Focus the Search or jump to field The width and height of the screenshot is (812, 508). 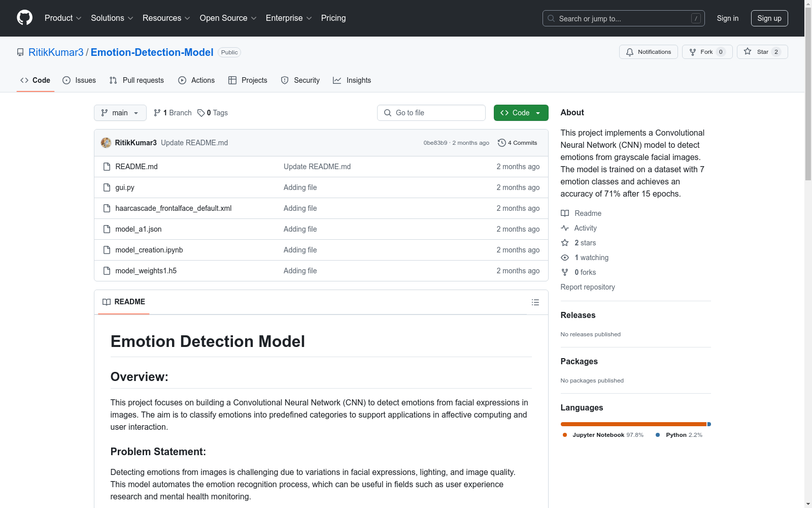pyautogui.click(x=624, y=18)
